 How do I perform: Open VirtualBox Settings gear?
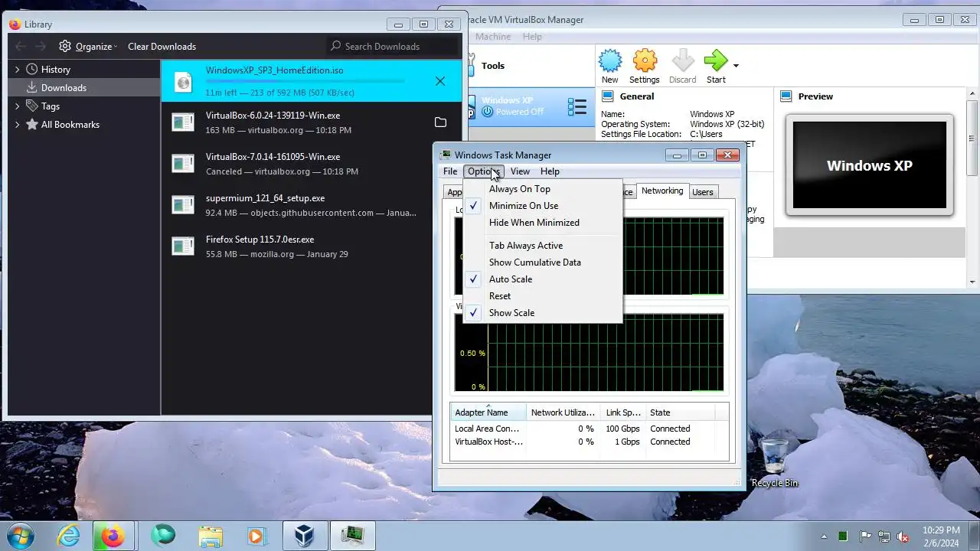coord(645,66)
